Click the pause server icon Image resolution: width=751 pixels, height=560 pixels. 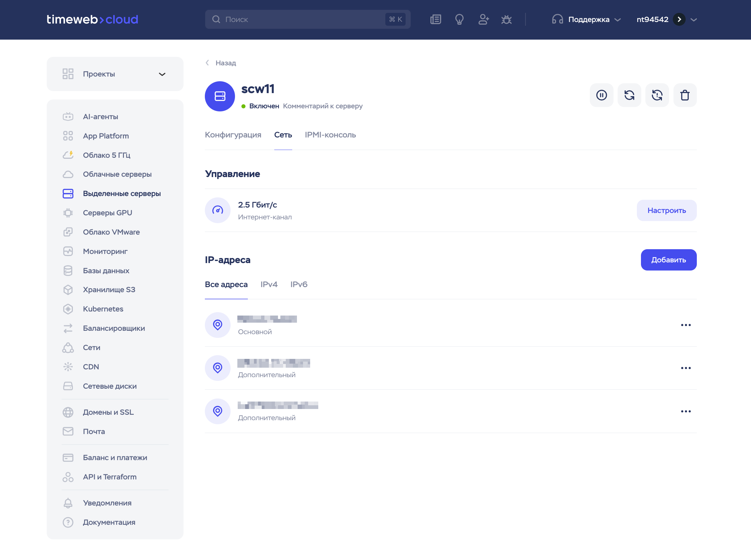601,95
